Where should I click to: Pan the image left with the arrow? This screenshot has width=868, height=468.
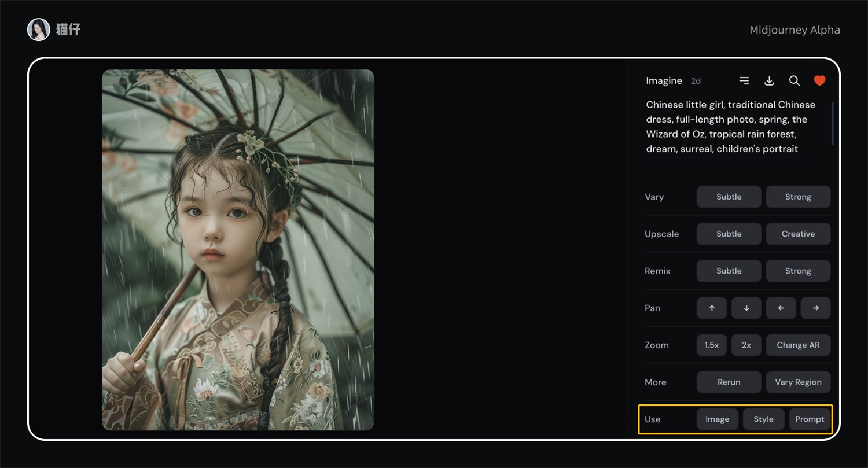[x=781, y=308]
